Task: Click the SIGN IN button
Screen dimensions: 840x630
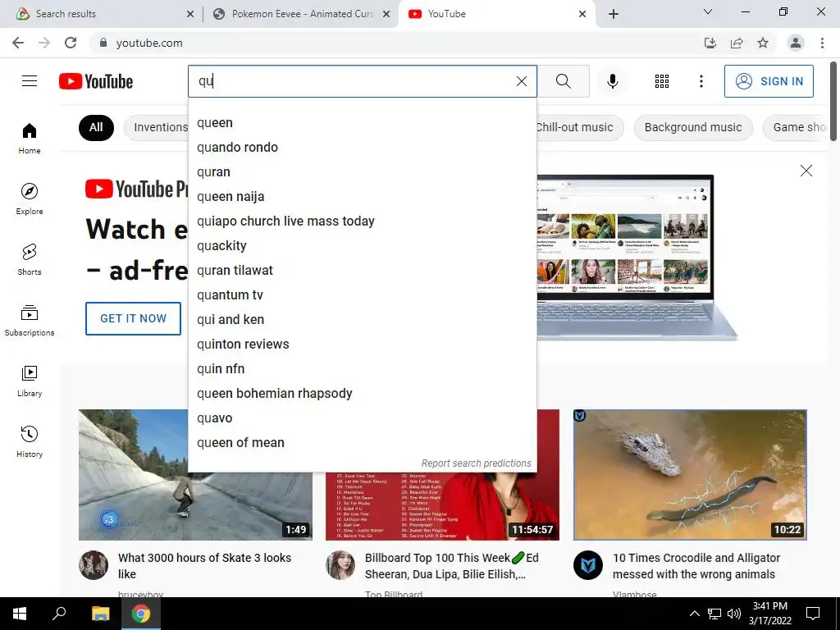Action: tap(769, 81)
